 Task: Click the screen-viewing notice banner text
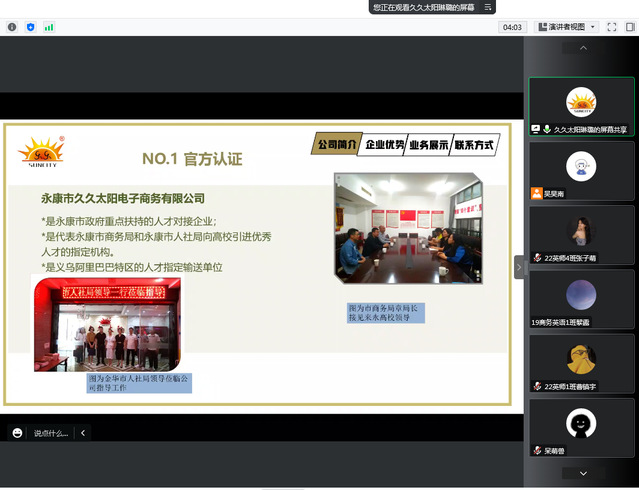click(x=424, y=7)
